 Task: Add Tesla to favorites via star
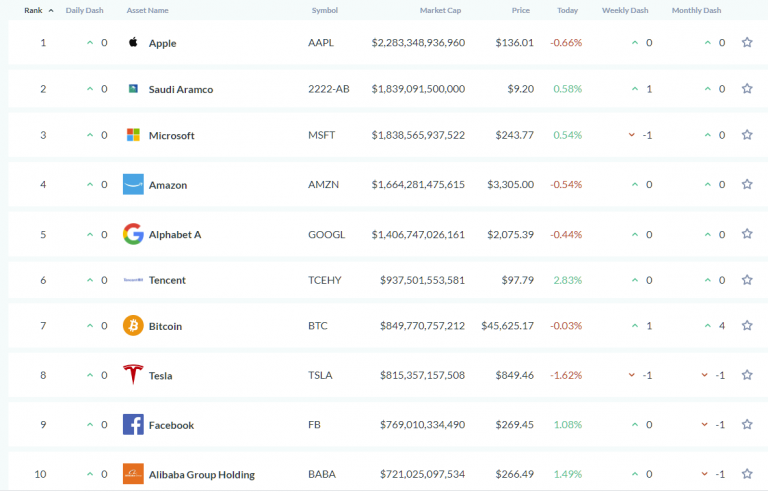tap(747, 375)
